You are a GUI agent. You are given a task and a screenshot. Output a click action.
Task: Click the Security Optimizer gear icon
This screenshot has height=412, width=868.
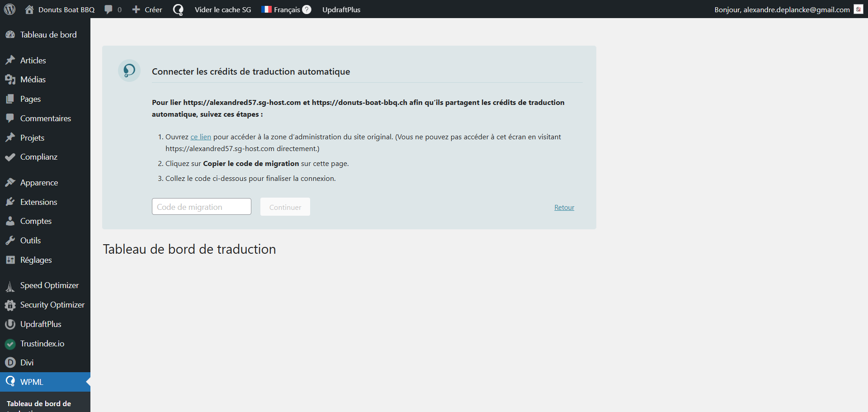10,305
